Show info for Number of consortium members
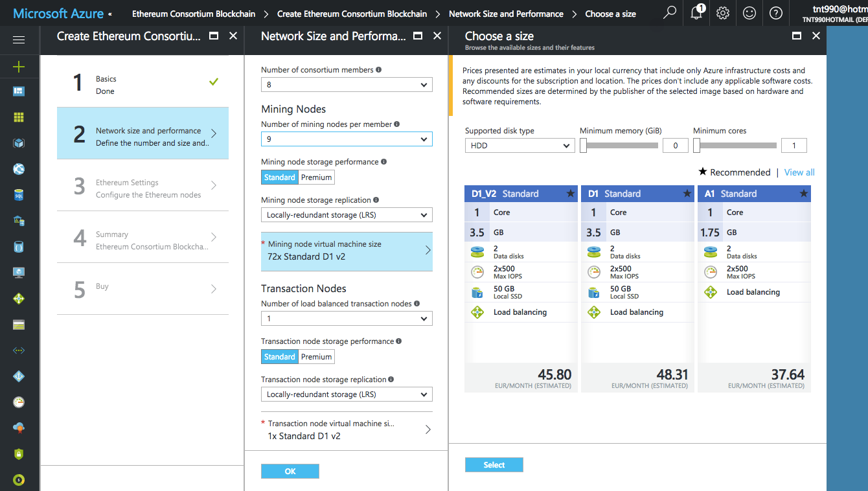This screenshot has height=491, width=868. [x=379, y=70]
